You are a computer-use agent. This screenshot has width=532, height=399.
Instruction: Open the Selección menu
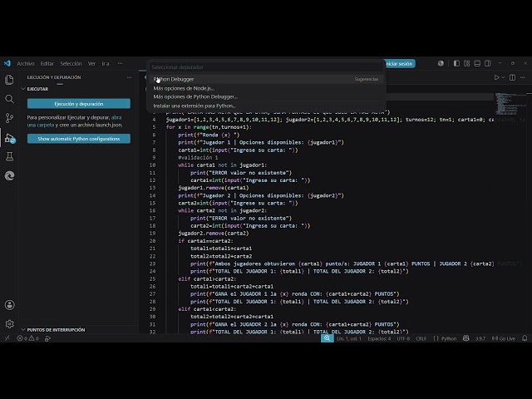[x=71, y=63]
